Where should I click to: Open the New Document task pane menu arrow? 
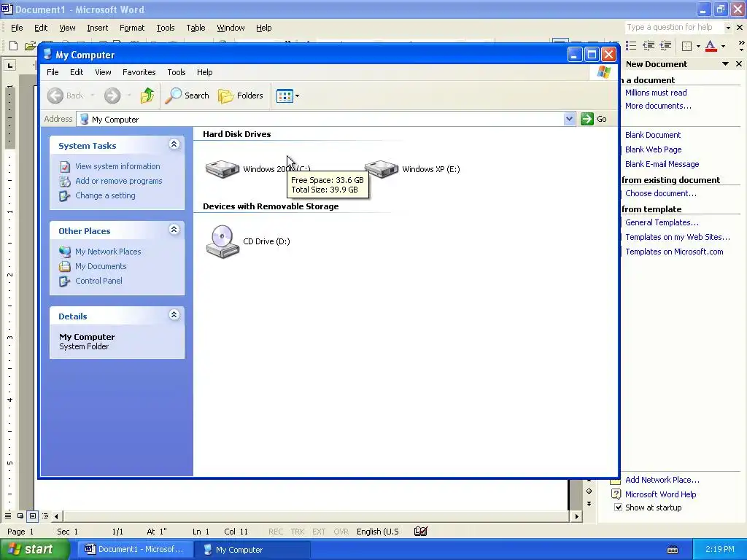pyautogui.click(x=726, y=64)
